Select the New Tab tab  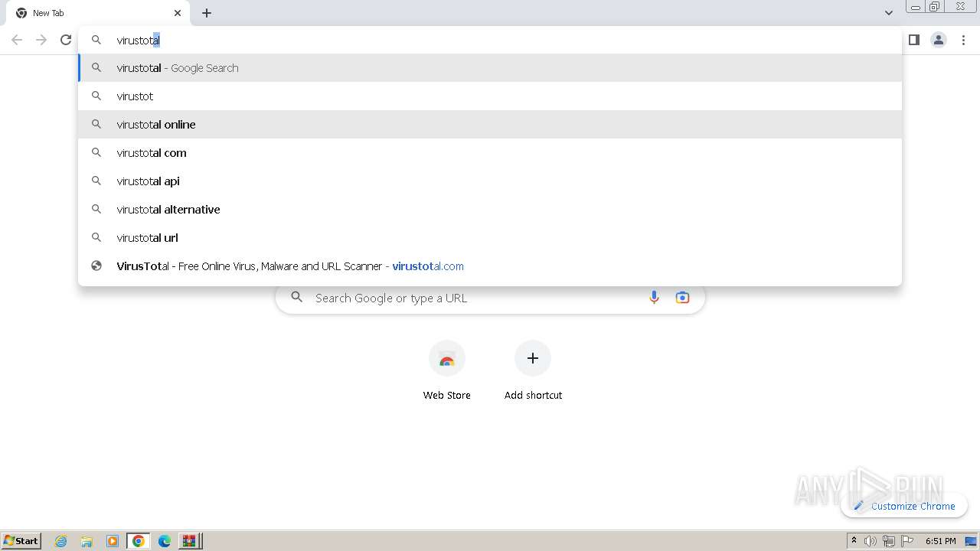point(98,13)
